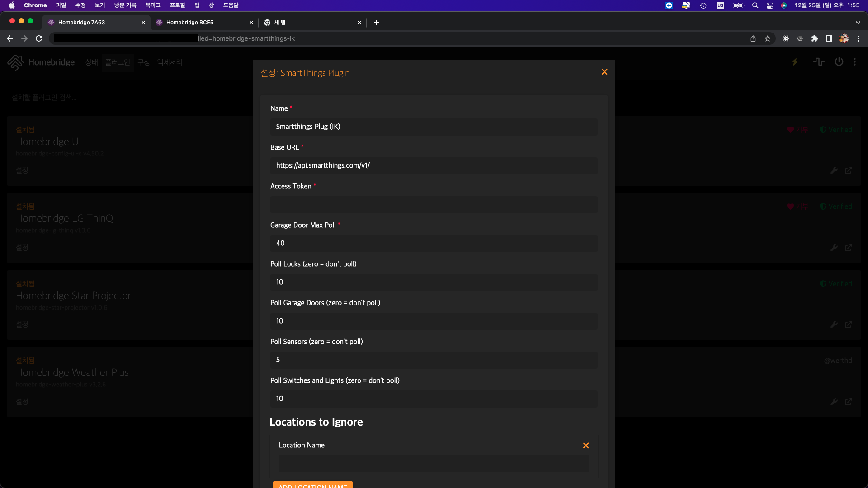Open the page share icon
The width and height of the screenshot is (868, 488).
[x=753, y=38]
